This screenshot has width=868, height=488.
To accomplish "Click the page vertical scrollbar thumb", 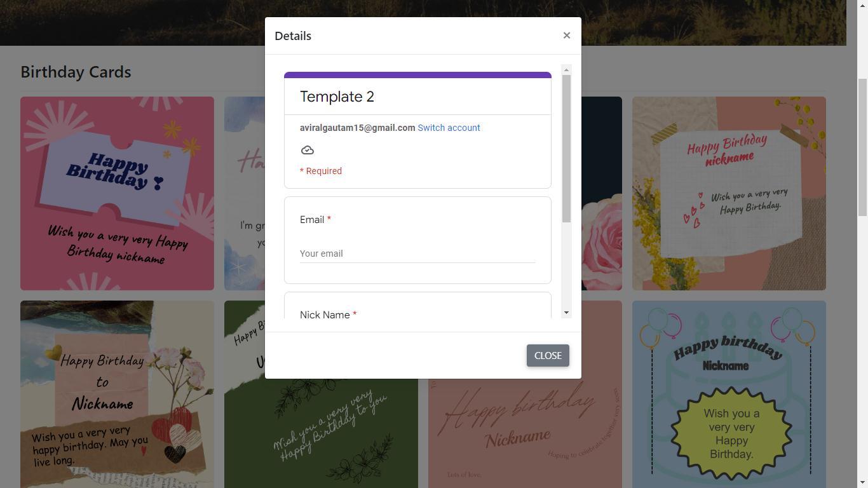I will point(862,147).
